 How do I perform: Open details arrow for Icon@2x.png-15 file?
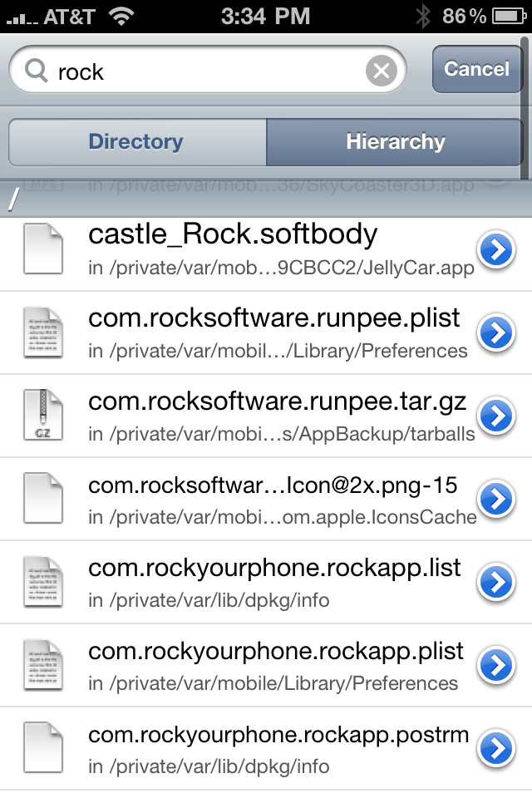[496, 499]
